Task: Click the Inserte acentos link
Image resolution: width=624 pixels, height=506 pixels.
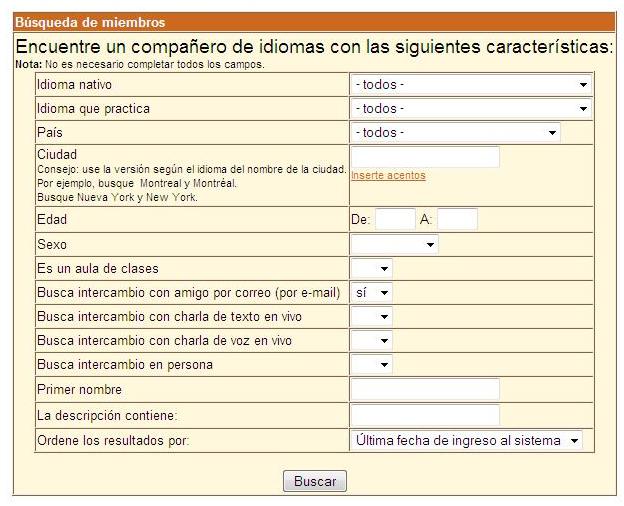Action: 388,175
